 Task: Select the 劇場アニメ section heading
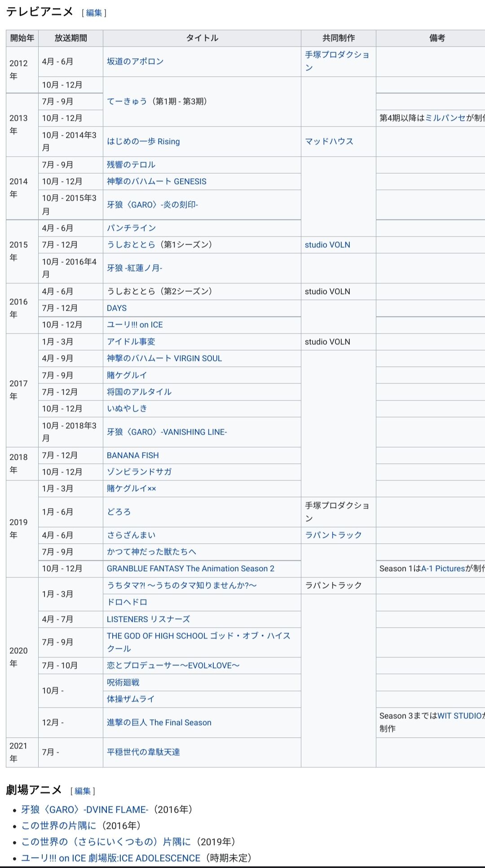coord(34,790)
